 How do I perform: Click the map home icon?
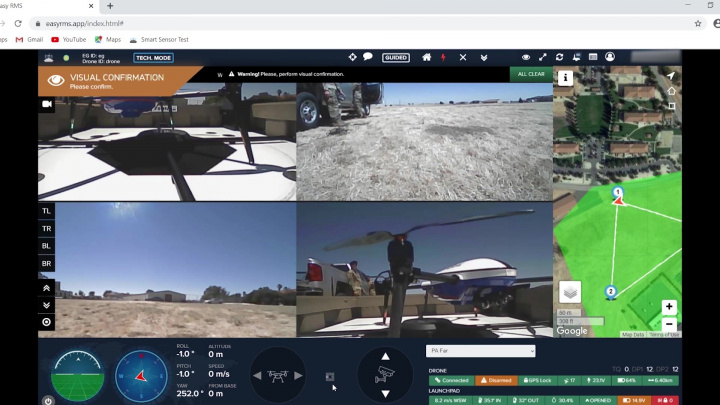(671, 91)
